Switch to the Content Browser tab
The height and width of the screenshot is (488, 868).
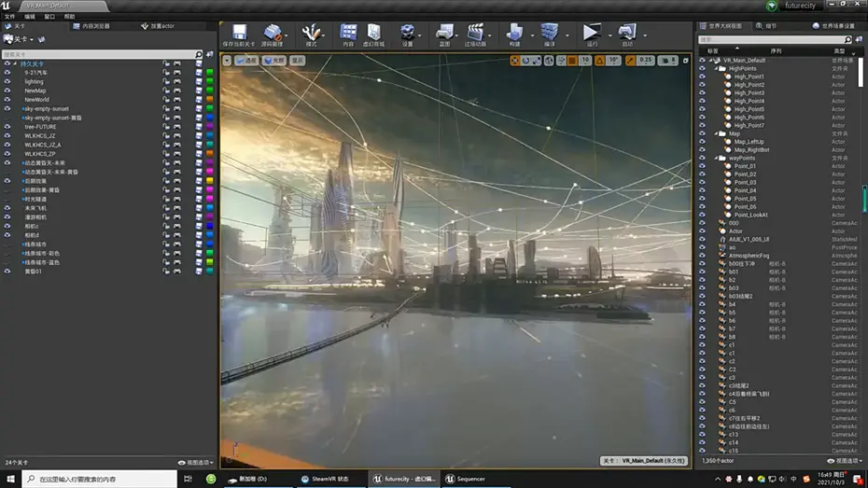[x=91, y=26]
